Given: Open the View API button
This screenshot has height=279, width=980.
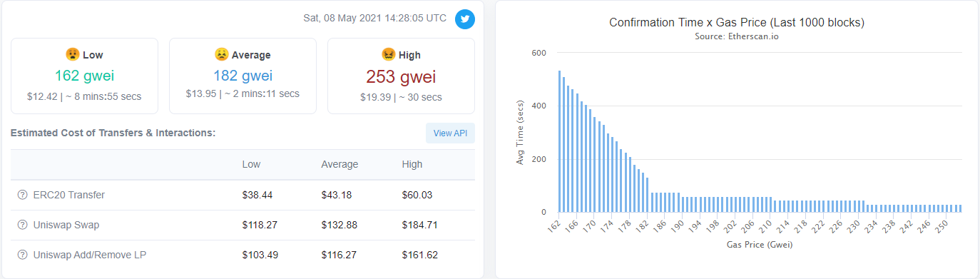Looking at the screenshot, I should (450, 133).
